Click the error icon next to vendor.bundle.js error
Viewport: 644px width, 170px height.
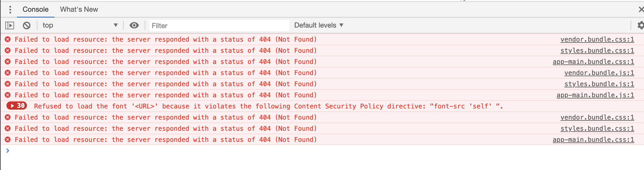click(x=7, y=73)
